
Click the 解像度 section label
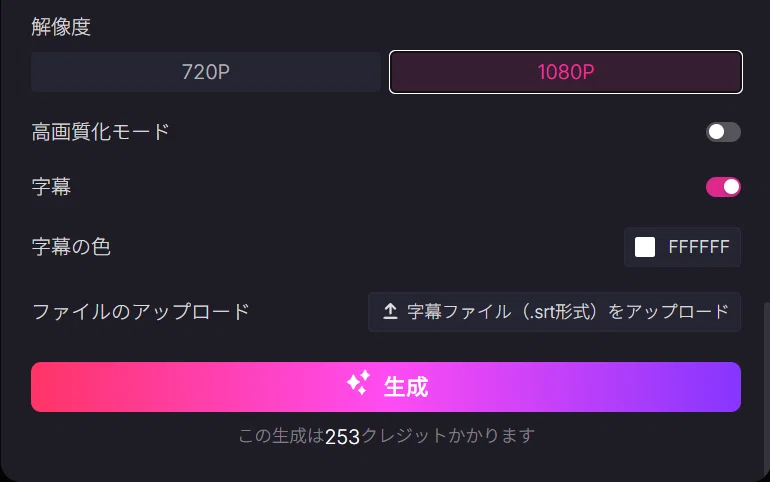[61, 27]
